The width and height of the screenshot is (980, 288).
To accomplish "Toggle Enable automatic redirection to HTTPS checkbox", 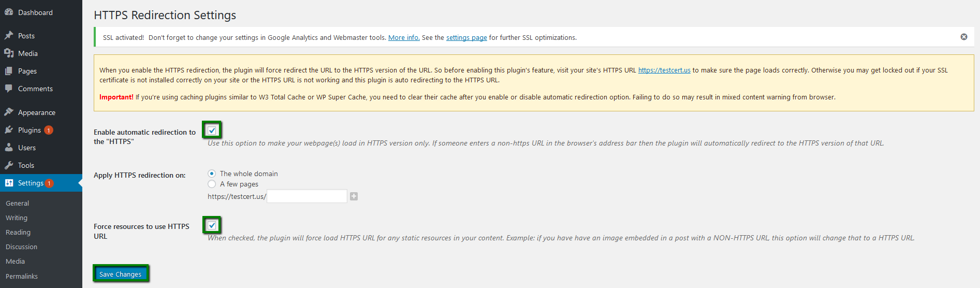I will pos(212,131).
